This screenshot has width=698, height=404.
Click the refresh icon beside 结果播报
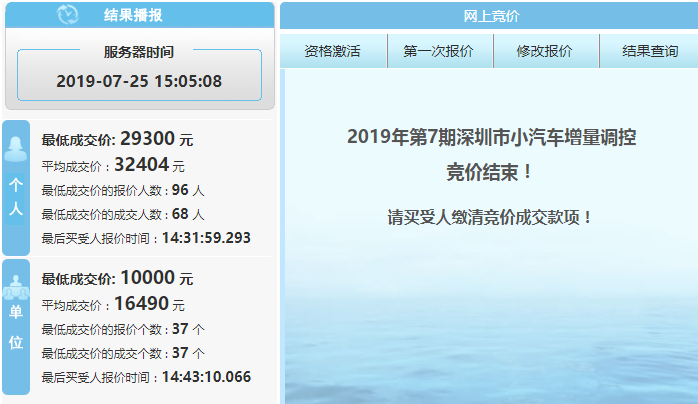point(68,14)
